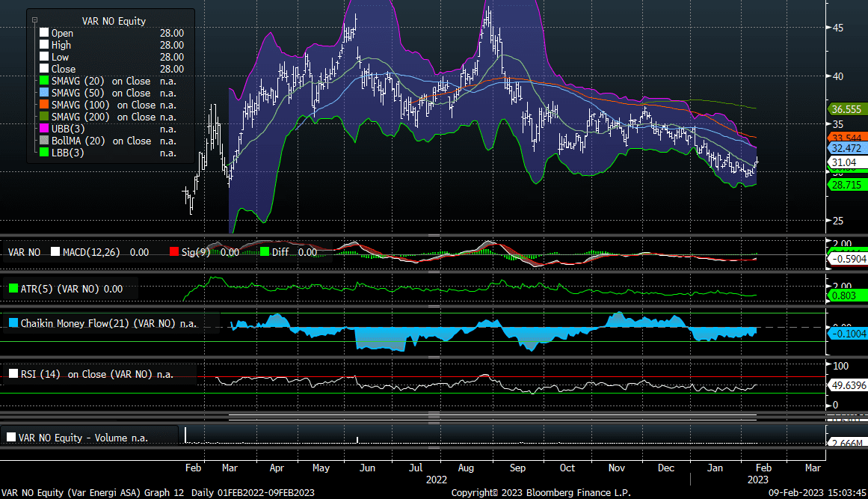Click the white Close series swatch
The height and width of the screenshot is (499, 868).
(x=44, y=69)
